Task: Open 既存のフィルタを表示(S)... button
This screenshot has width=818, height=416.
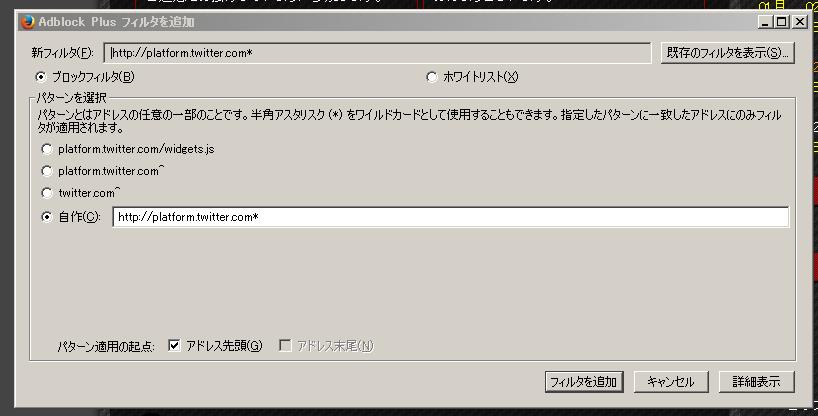Action: [x=727, y=53]
